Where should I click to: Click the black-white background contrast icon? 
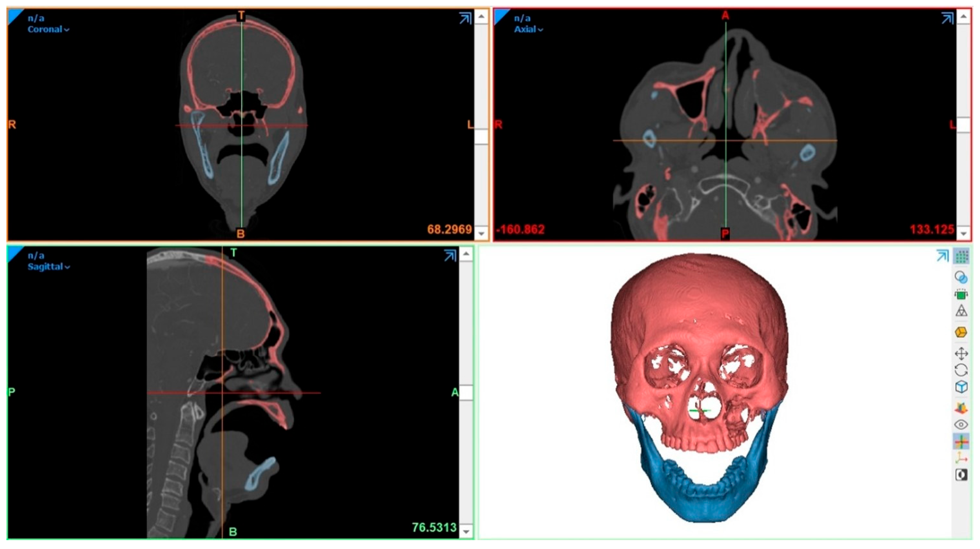[961, 475]
